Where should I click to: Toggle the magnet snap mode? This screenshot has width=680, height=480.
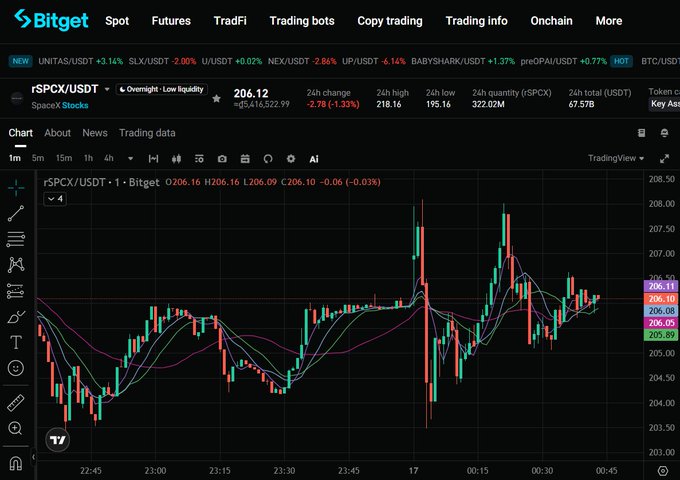pos(16,464)
